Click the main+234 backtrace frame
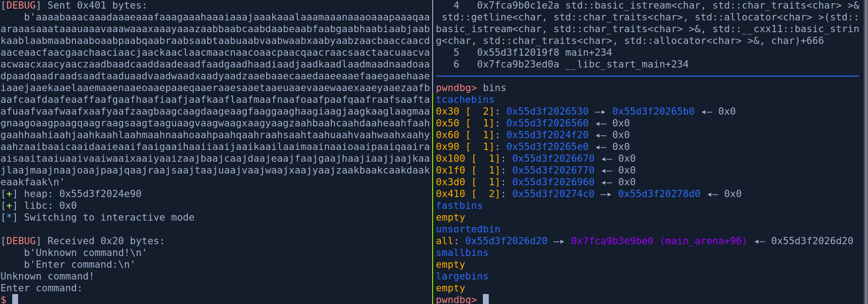This screenshot has width=868, height=304. 544,53
